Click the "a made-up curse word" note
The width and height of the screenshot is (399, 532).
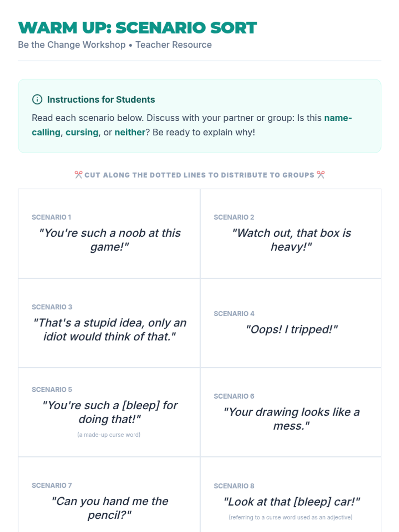pyautogui.click(x=109, y=435)
